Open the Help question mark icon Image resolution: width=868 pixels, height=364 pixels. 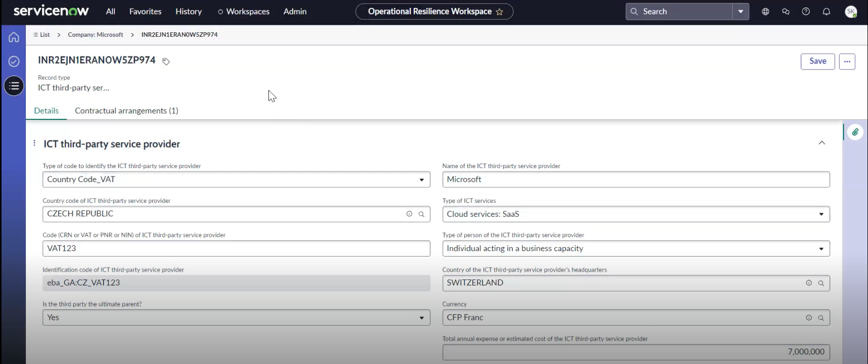(806, 11)
